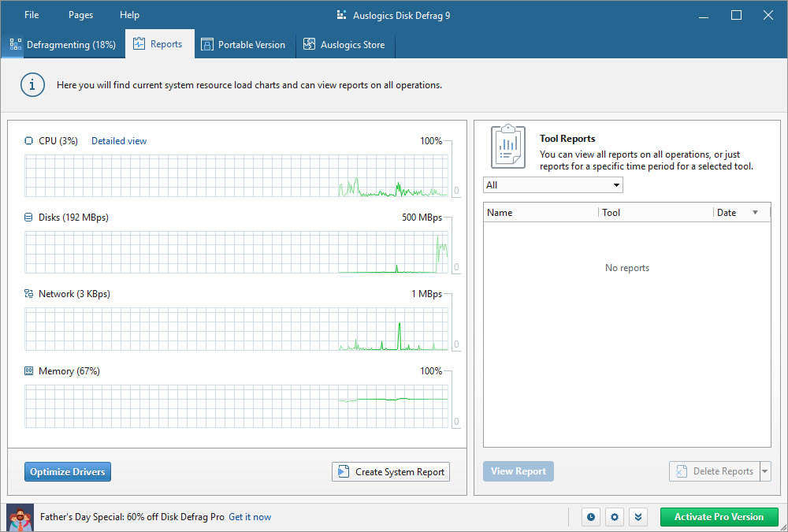Click the CPU usage chart
The image size is (788, 532).
[x=236, y=176]
